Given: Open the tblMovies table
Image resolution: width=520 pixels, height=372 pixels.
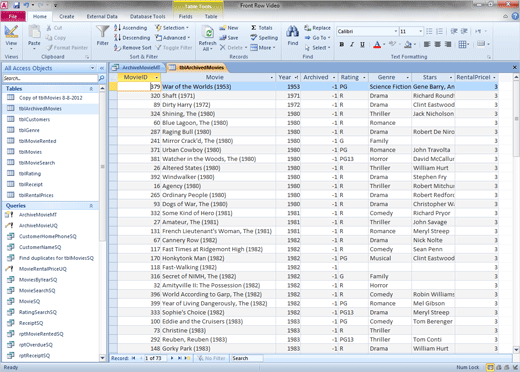Looking at the screenshot, I should click(30, 152).
